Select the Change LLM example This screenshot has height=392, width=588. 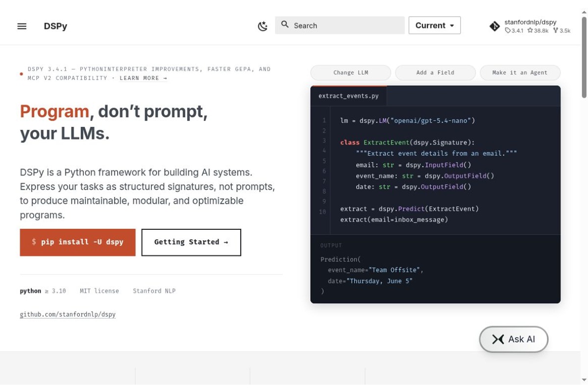coord(351,73)
